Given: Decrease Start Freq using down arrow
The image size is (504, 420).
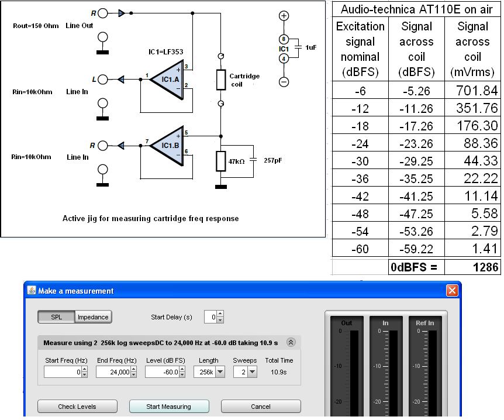Looking at the screenshot, I should click(x=85, y=375).
